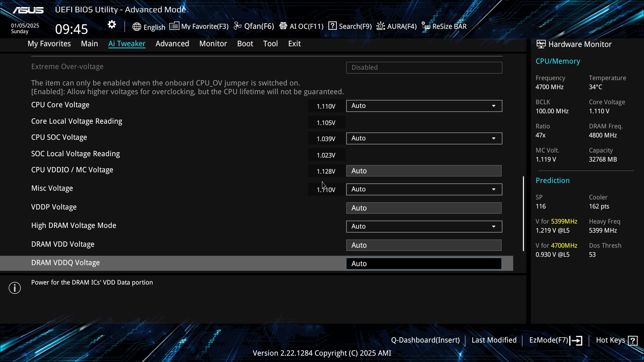This screenshot has width=644, height=362.
Task: Open Qfan fan control icon
Action: pos(237,26)
